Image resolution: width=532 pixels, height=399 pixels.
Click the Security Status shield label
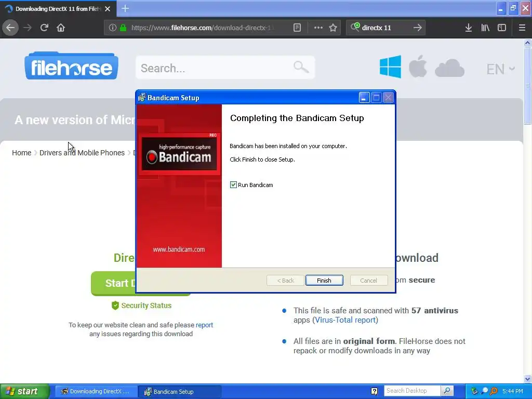pos(141,305)
